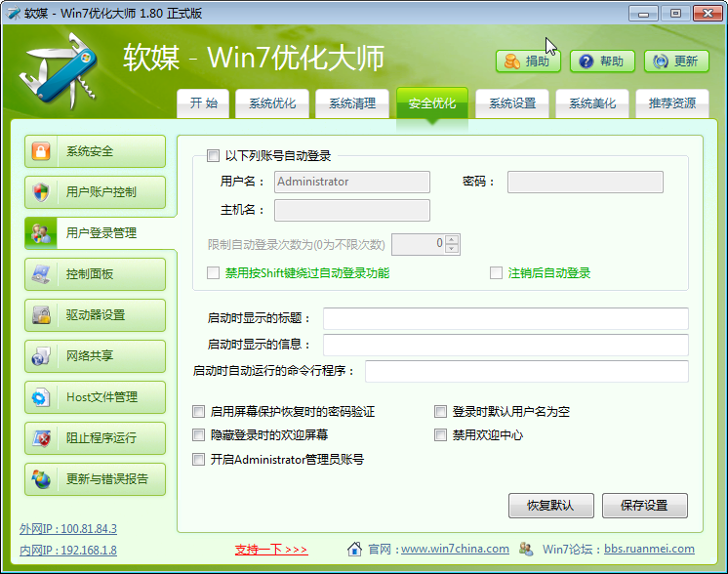728x574 pixels.
Task: Open 内网IP : 192.168.1.8 link
Action: [x=68, y=551]
